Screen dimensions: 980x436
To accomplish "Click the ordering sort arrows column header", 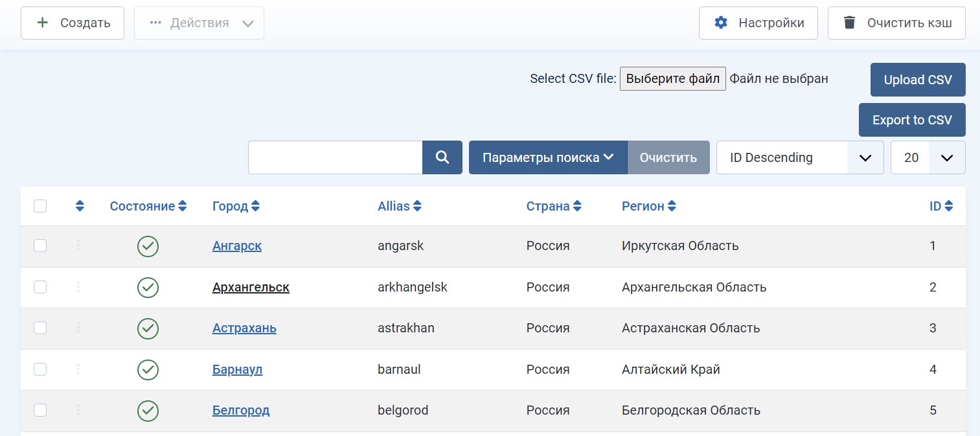I will click(x=80, y=206).
